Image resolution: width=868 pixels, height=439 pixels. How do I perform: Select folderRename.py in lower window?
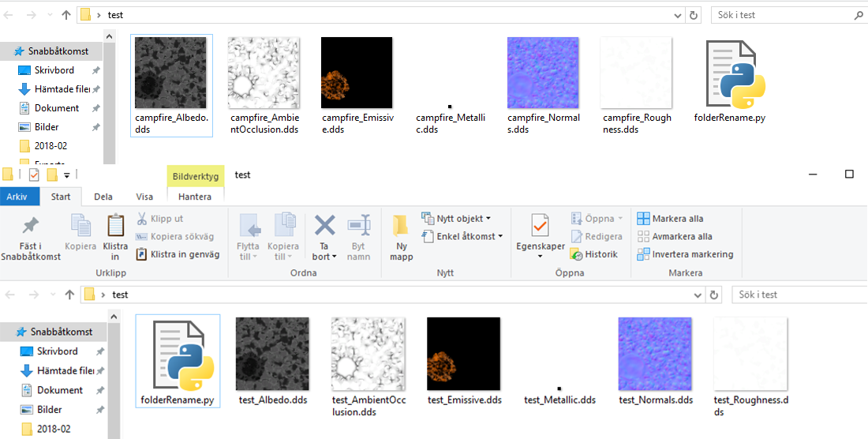coord(178,361)
